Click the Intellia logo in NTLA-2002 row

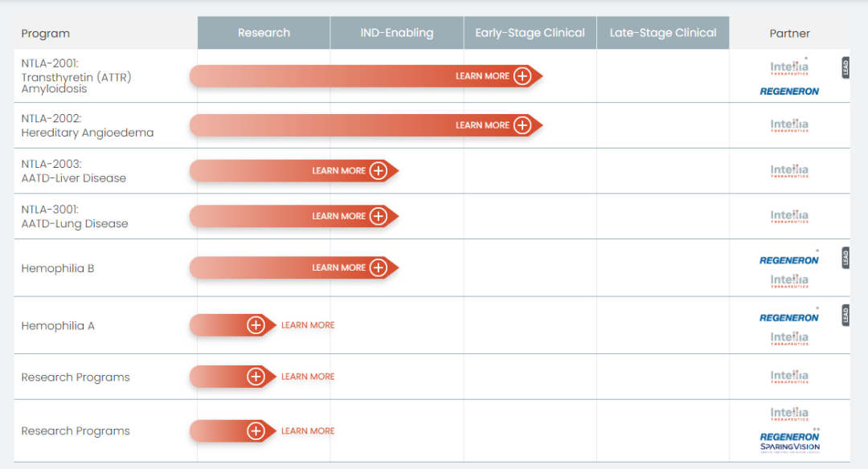point(789,125)
